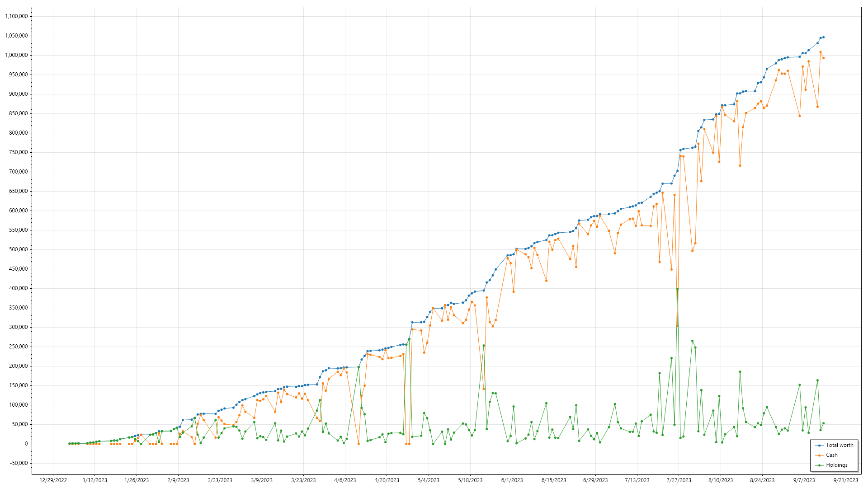Click the 5/18/2023 date label

[470, 480]
